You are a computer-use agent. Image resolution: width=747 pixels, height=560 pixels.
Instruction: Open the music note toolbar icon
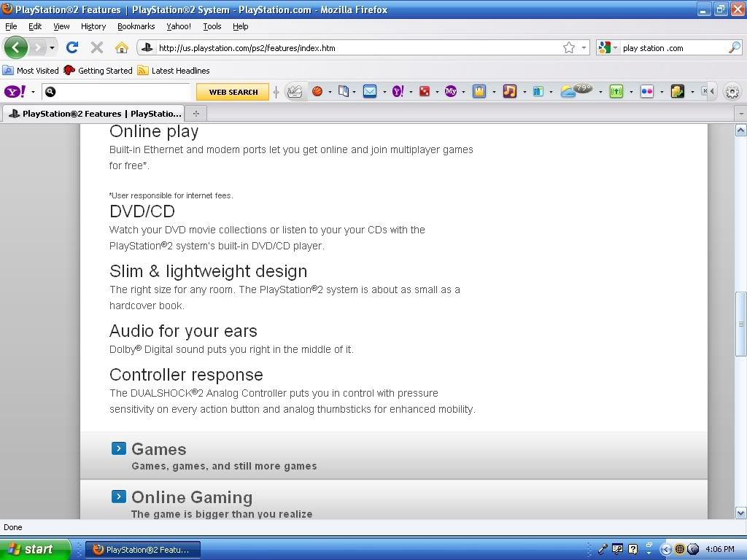click(x=509, y=91)
